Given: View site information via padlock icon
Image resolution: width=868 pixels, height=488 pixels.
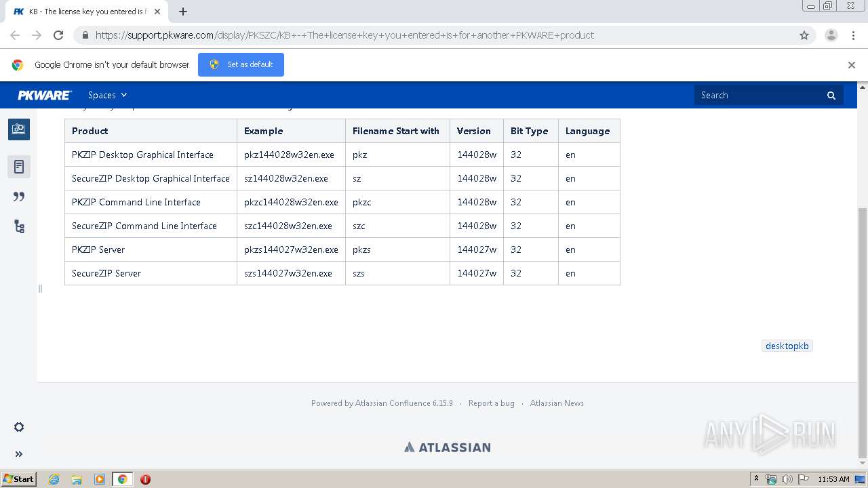Looking at the screenshot, I should (85, 35).
